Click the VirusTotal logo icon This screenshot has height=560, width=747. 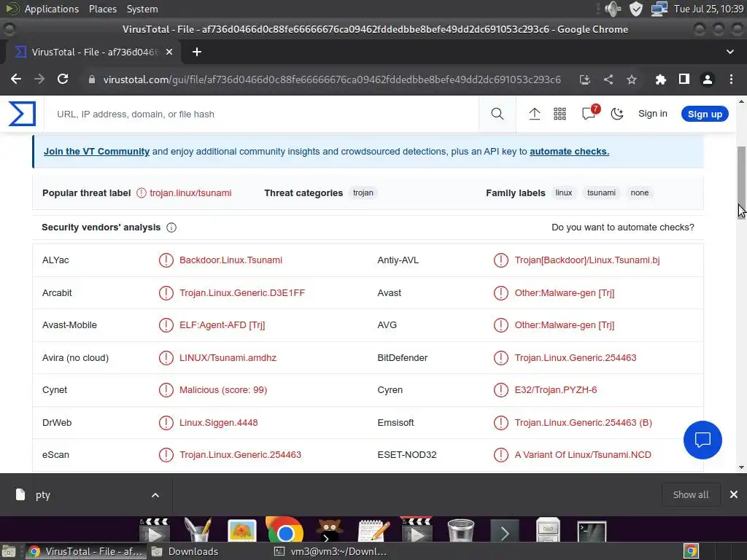pyautogui.click(x=22, y=114)
